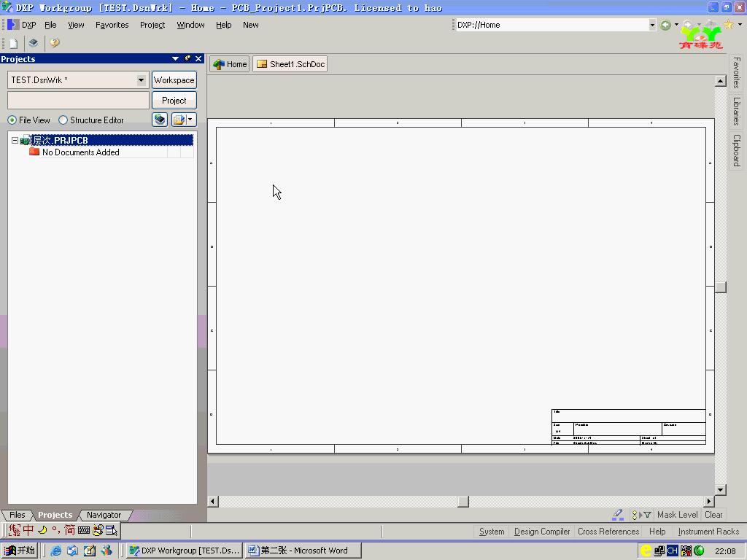
Task: Click the CH language indicator in tray
Action: pos(672,551)
